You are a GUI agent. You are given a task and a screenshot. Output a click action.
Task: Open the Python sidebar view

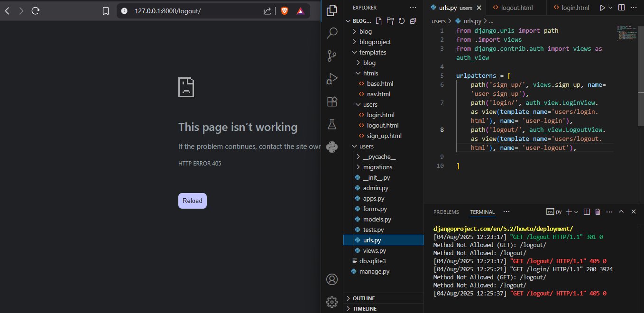click(332, 147)
